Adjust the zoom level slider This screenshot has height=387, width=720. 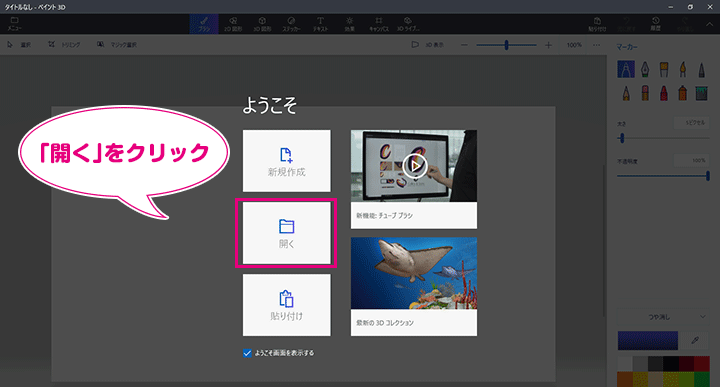506,45
